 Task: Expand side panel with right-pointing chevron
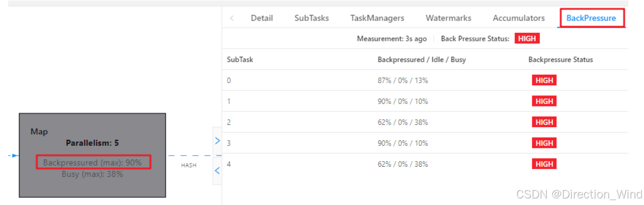pos(217,141)
